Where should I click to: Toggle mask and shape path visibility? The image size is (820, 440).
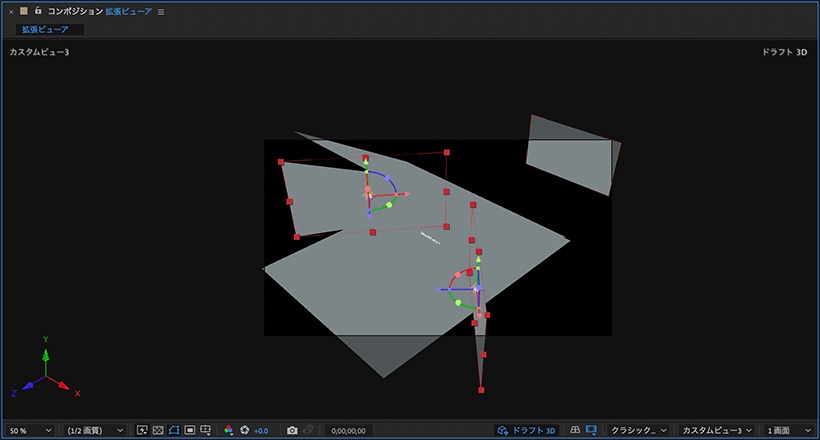click(x=174, y=430)
